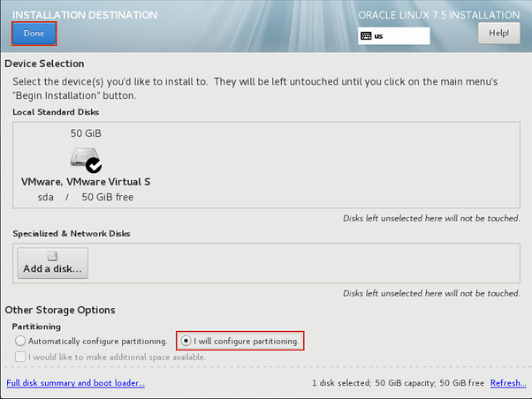532x399 pixels.
Task: Click the Local Standard Disks heading
Action: [x=56, y=112]
